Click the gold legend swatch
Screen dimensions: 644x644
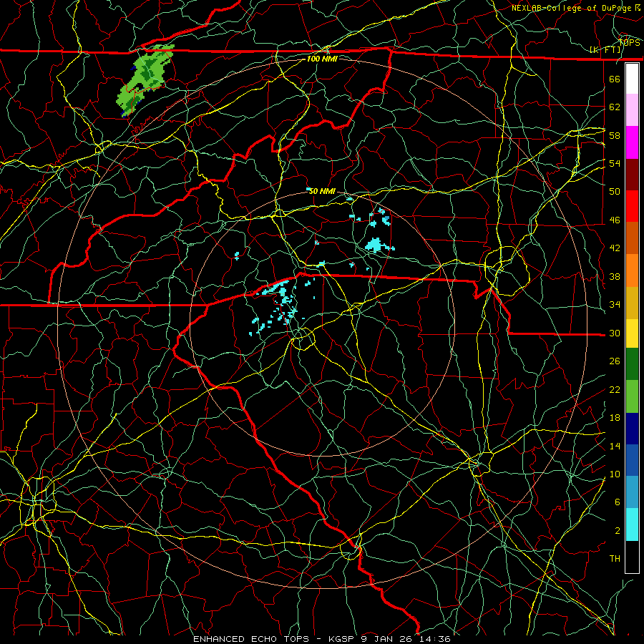tap(632, 303)
